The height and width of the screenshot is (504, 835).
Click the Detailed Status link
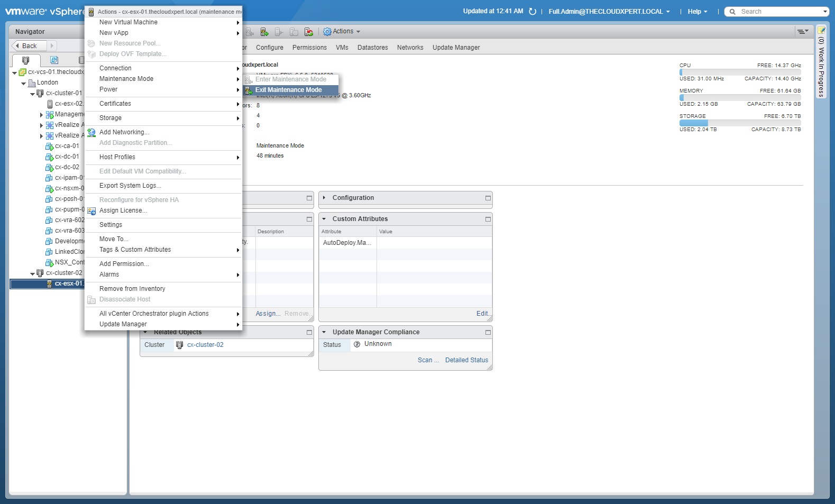[466, 360]
